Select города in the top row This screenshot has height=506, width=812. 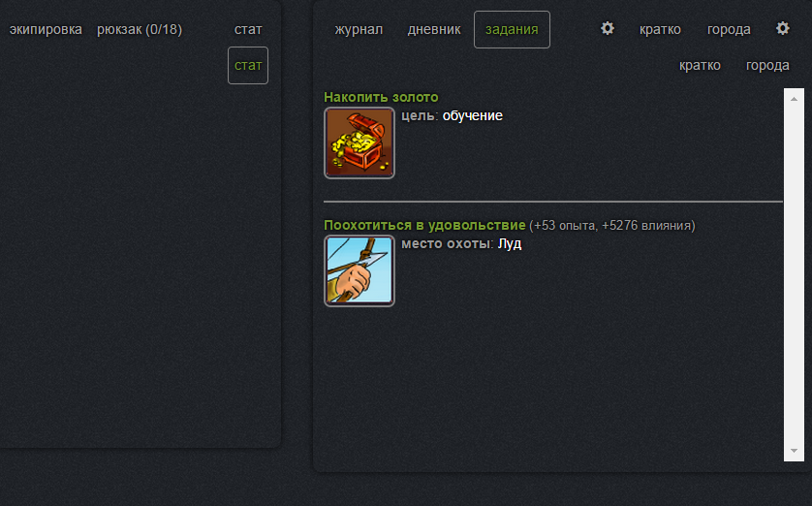(729, 29)
